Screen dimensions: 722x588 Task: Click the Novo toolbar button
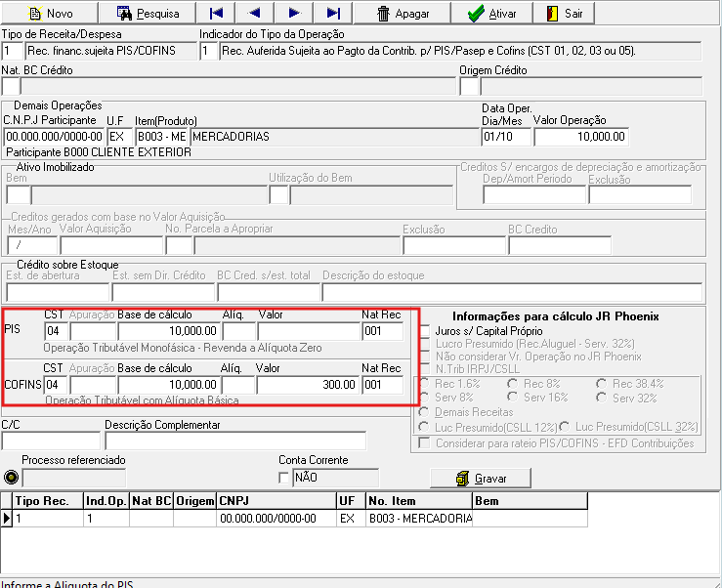click(50, 13)
